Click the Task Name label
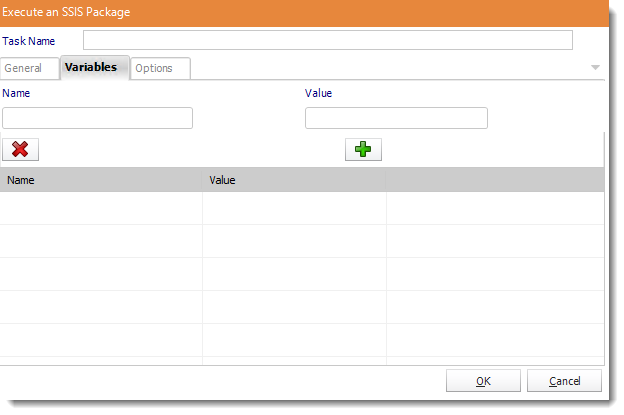Screen dimensions: 624x415 click(29, 41)
